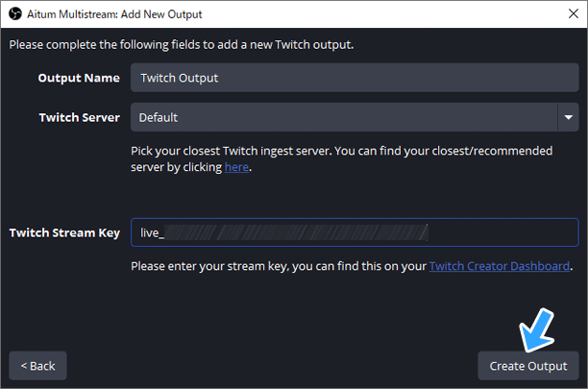Edit the Output Name field

[355, 78]
